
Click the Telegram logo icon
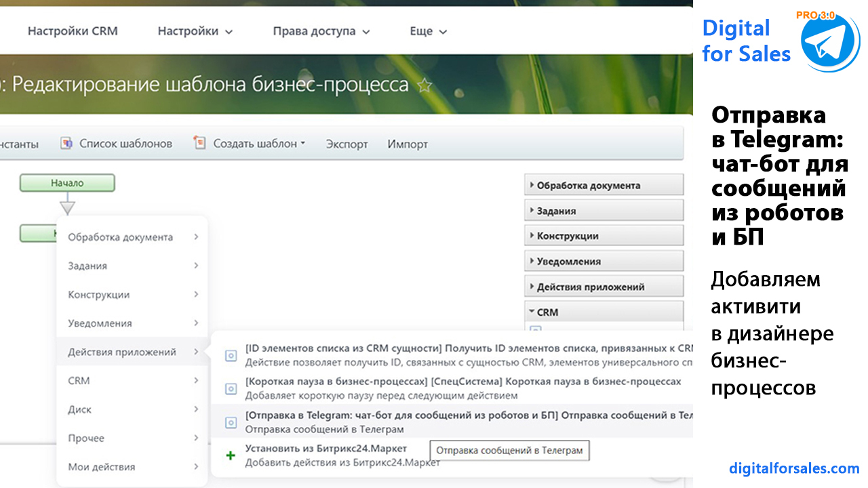pos(830,40)
